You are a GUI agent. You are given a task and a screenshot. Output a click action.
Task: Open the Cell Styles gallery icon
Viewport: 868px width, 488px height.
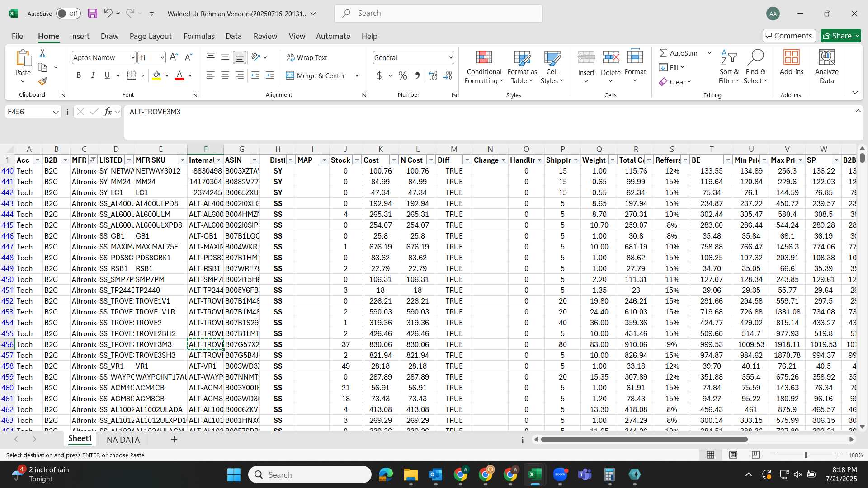click(x=552, y=57)
